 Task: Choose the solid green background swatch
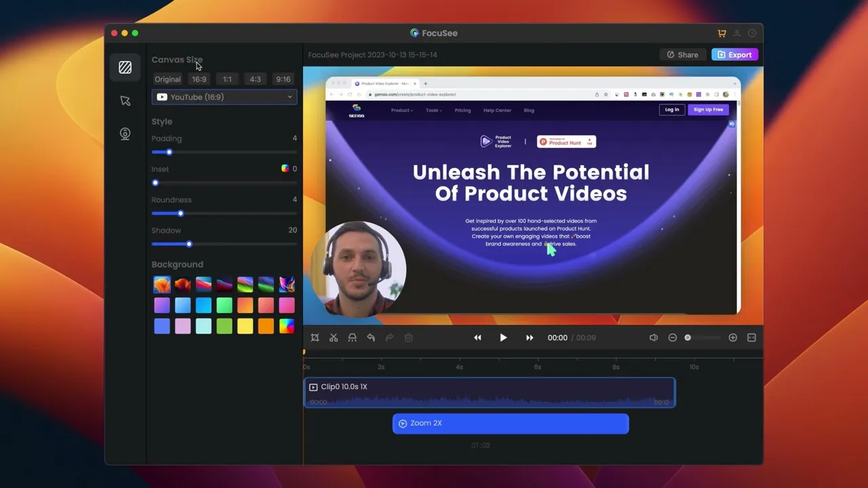tap(224, 327)
